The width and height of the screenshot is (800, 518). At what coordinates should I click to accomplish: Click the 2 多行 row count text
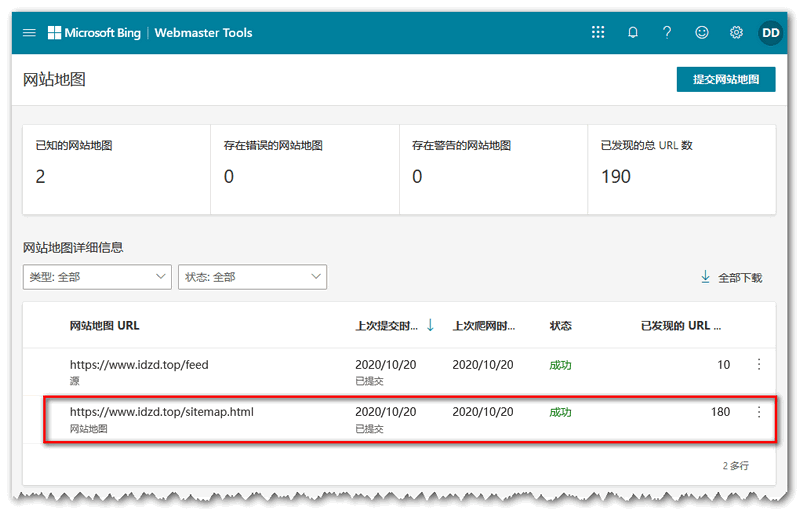click(x=735, y=465)
